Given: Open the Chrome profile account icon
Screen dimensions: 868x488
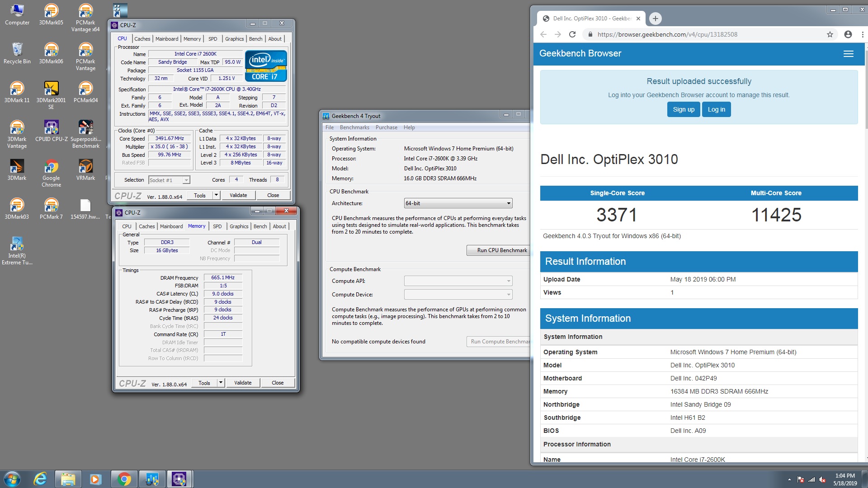Looking at the screenshot, I should click(848, 34).
